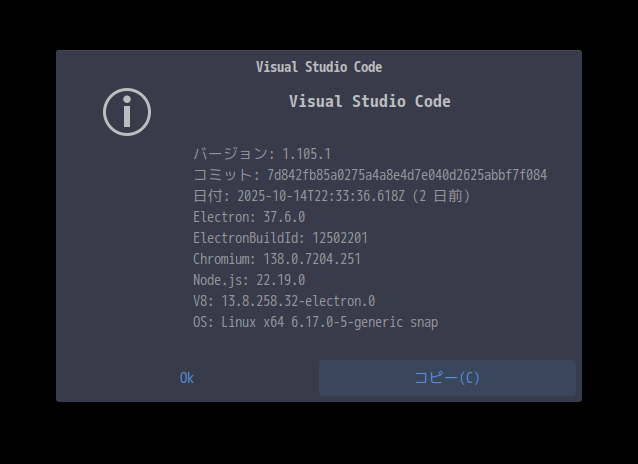
Task: Click the dialog title bar text
Action: point(319,67)
